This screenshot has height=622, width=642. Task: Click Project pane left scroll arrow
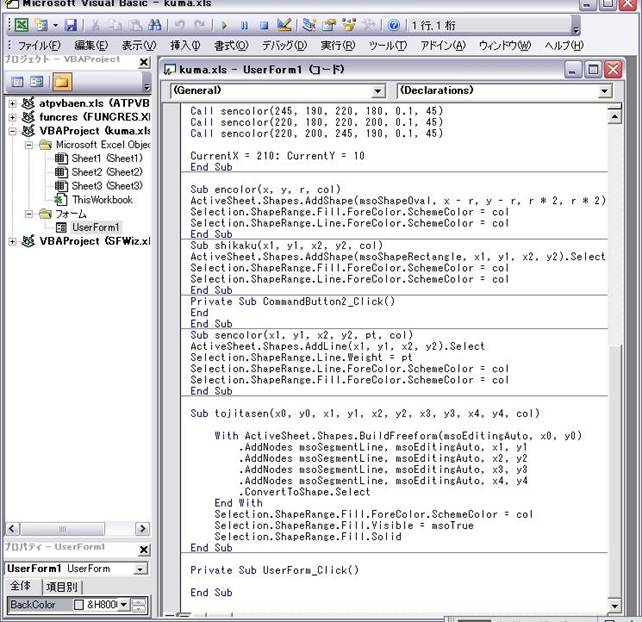pyautogui.click(x=12, y=529)
